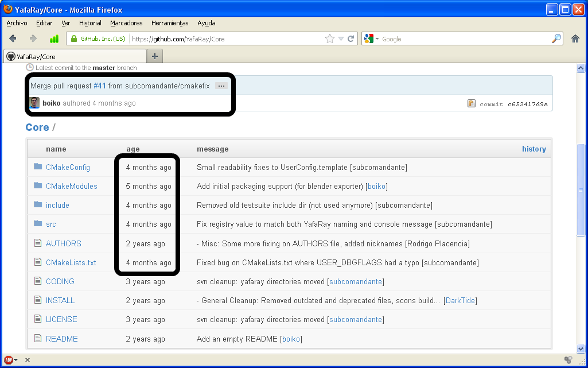The height and width of the screenshot is (368, 588).
Task: Click the search magnifier icon
Action: pos(556,38)
